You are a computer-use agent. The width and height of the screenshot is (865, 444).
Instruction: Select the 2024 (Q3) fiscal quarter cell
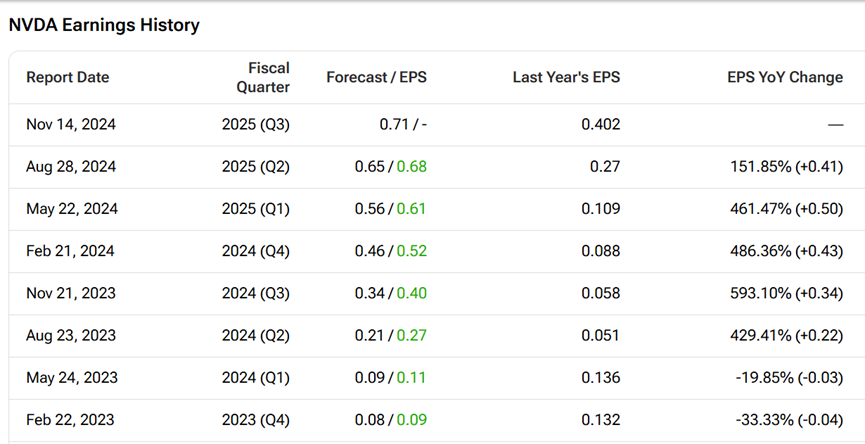click(256, 293)
